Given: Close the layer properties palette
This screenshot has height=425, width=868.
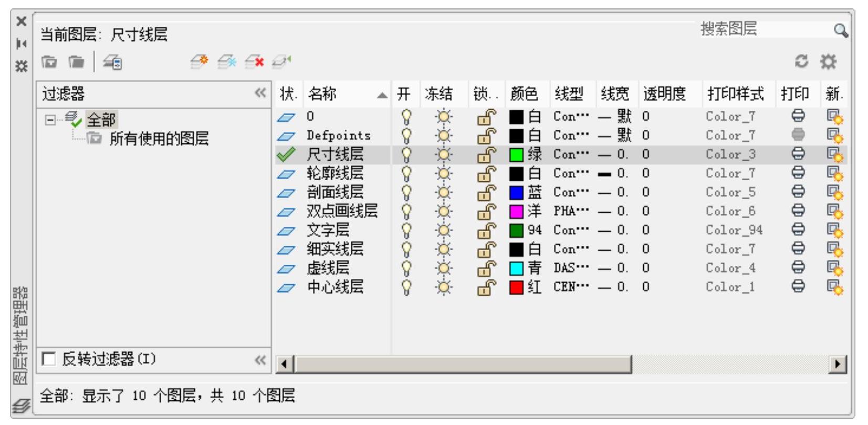Looking at the screenshot, I should click(x=21, y=22).
